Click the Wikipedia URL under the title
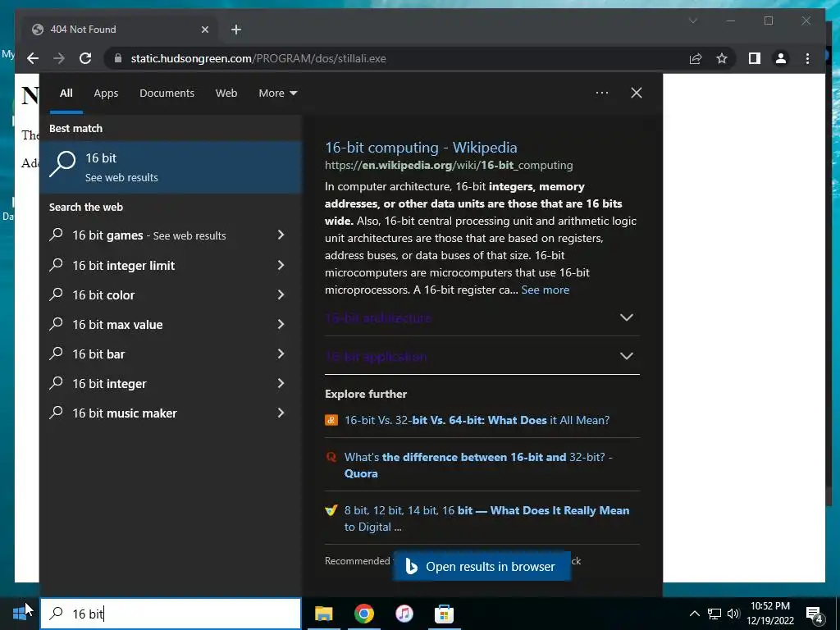Screen dimensions: 840x630 449,165
